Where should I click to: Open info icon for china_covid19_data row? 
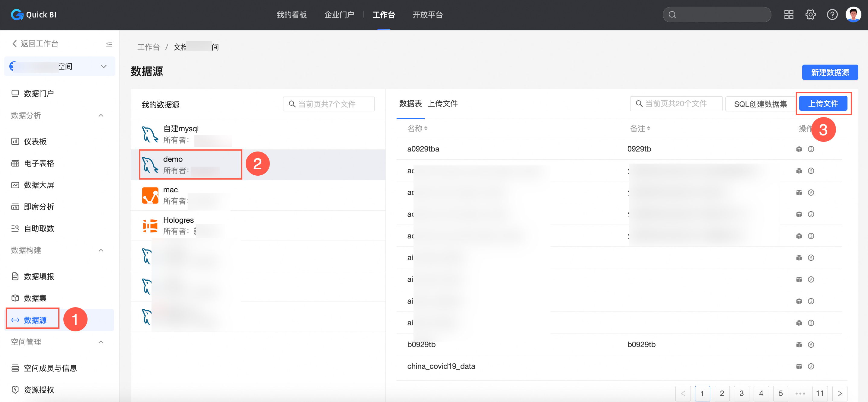(x=811, y=366)
